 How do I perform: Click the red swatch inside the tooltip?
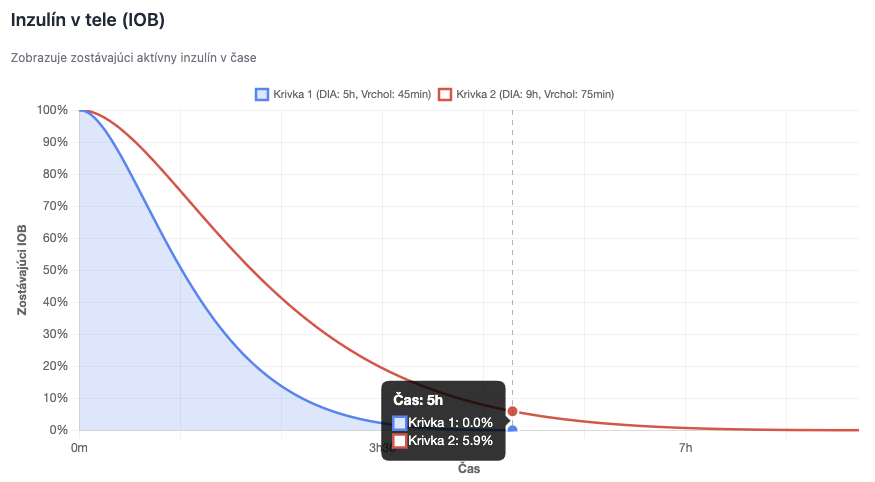point(400,441)
